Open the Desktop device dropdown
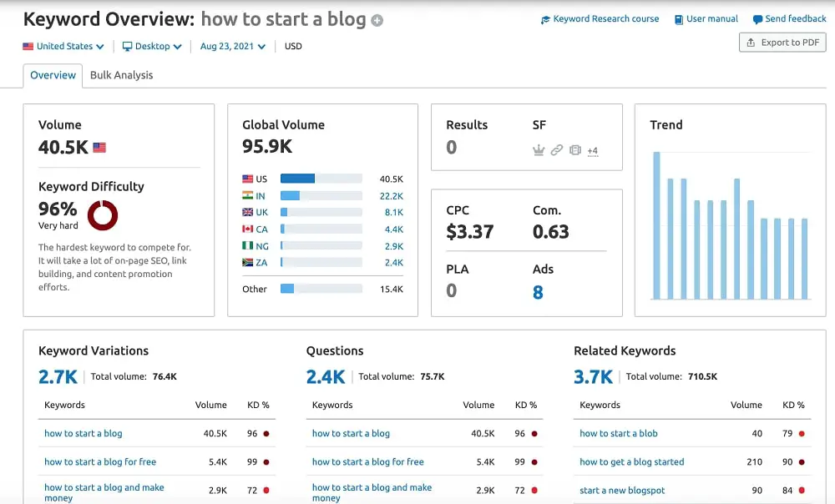Image resolution: width=835 pixels, height=504 pixels. [x=151, y=48]
